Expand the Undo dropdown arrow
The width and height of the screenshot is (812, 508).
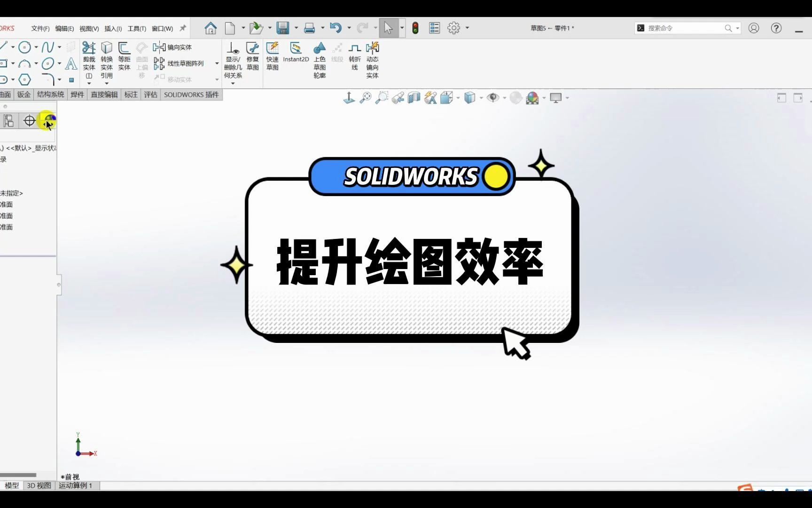click(x=349, y=28)
